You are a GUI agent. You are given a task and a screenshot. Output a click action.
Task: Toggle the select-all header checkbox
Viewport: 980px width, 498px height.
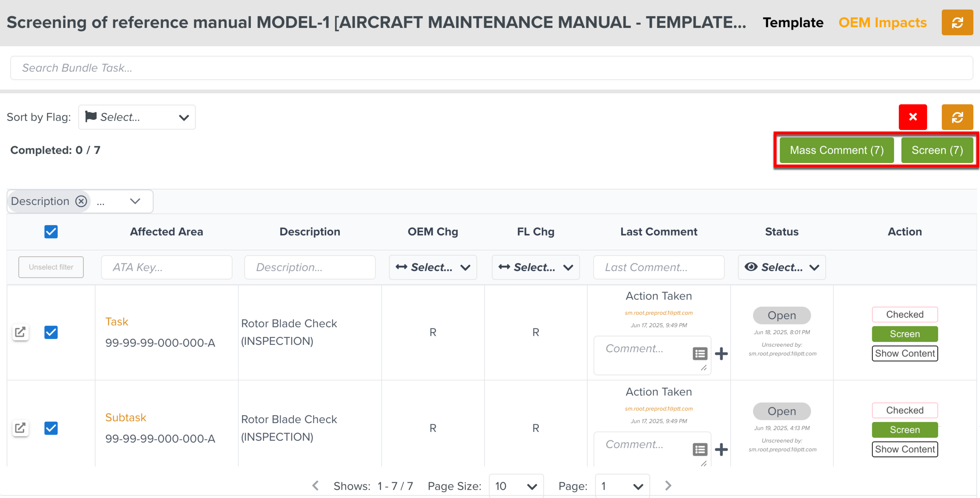pos(51,232)
